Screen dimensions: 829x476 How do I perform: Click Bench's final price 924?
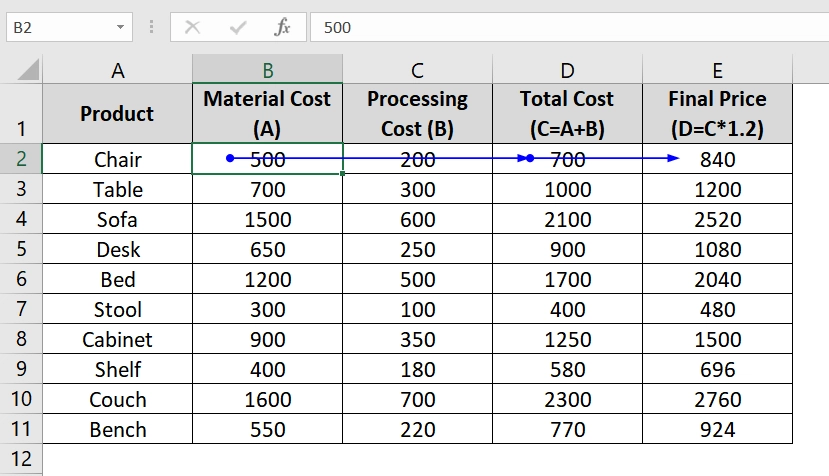(x=717, y=429)
